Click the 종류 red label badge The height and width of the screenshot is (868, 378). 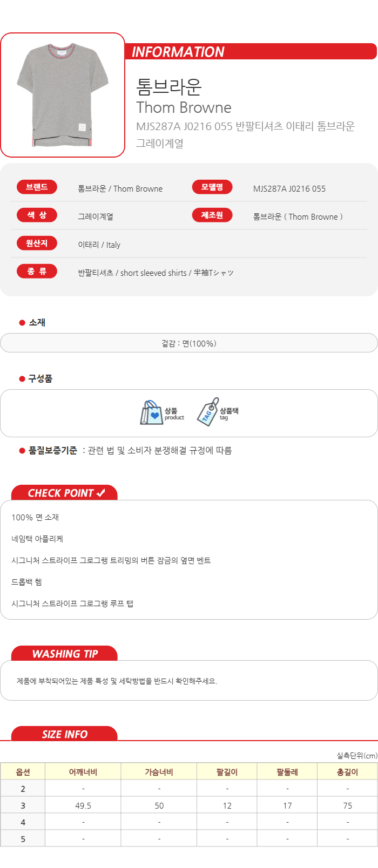(37, 272)
